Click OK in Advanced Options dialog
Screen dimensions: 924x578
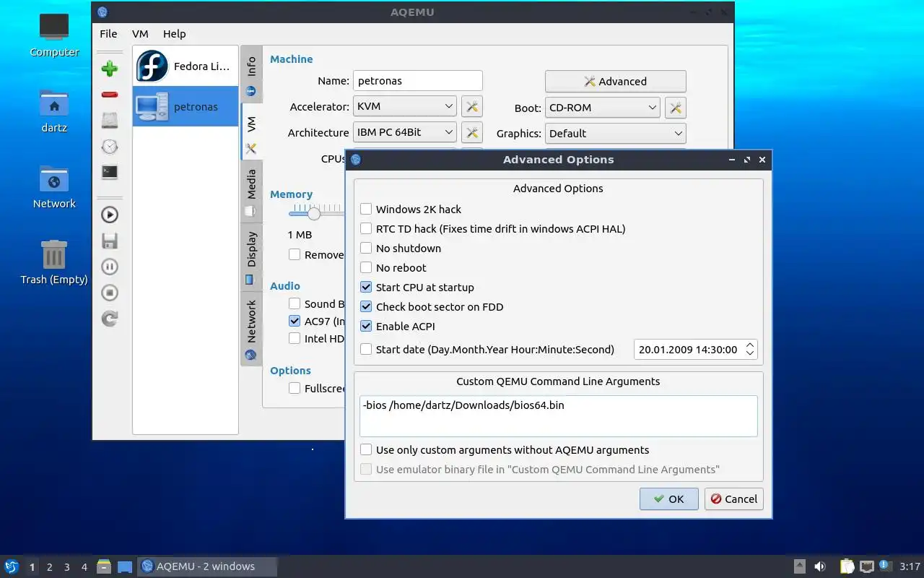668,499
